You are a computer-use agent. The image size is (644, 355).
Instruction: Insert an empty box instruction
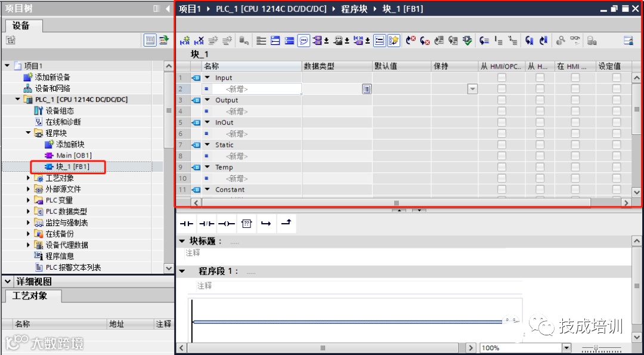[246, 224]
